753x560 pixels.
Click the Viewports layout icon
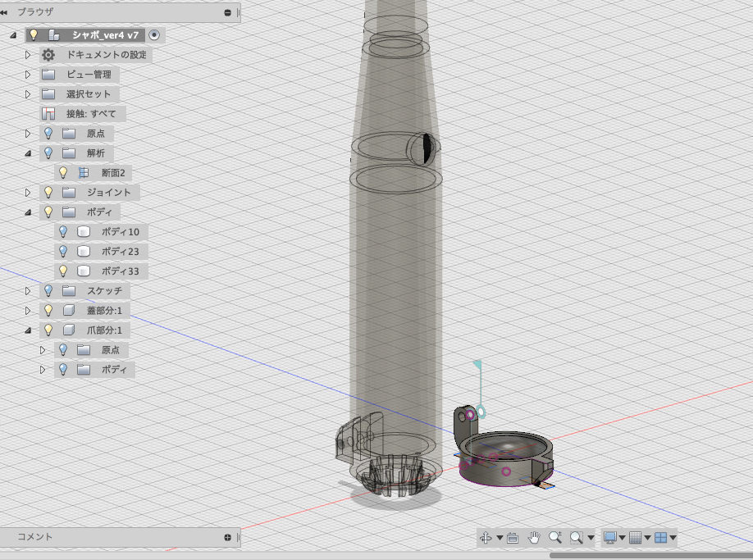click(661, 537)
